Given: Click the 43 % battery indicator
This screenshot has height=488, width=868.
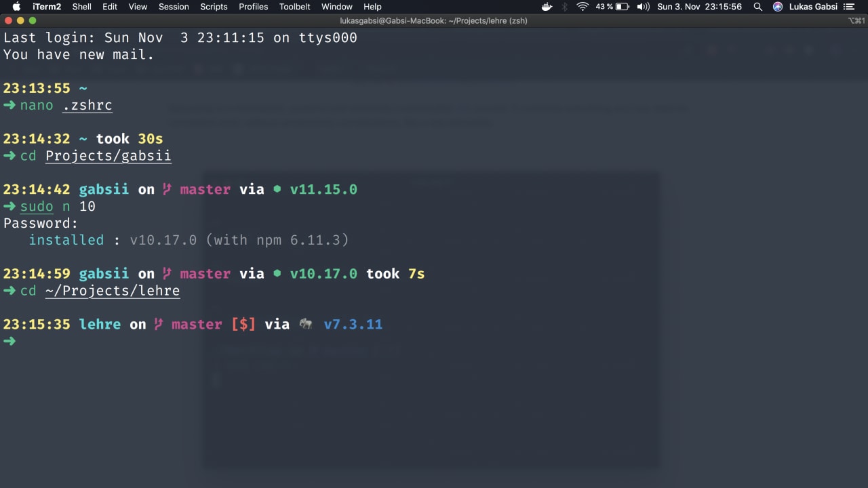Looking at the screenshot, I should [612, 7].
